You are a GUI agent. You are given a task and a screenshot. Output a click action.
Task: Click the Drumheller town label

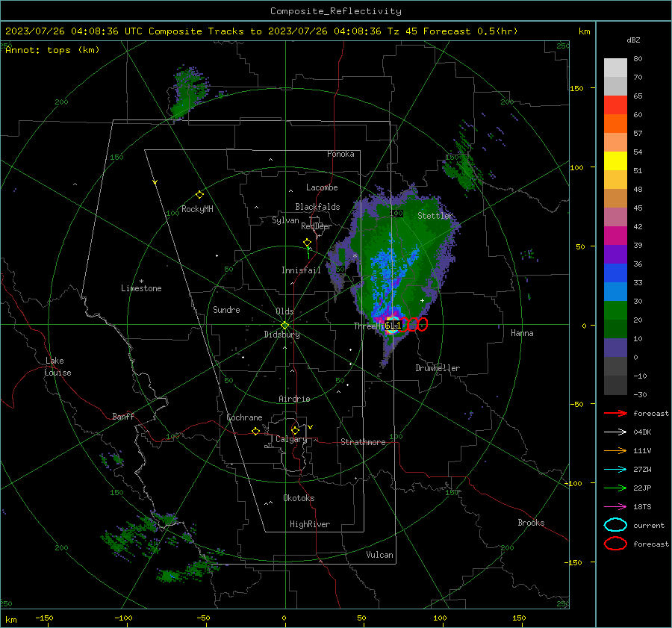pos(438,368)
